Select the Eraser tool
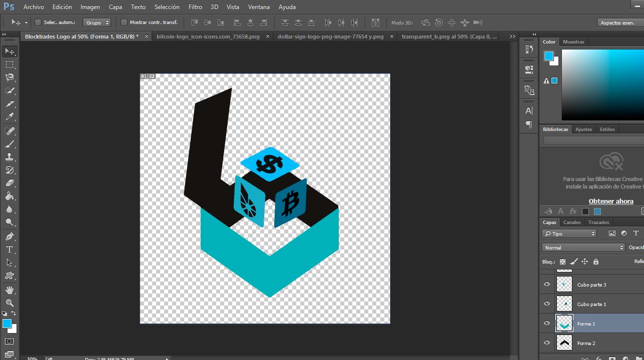 [x=10, y=183]
